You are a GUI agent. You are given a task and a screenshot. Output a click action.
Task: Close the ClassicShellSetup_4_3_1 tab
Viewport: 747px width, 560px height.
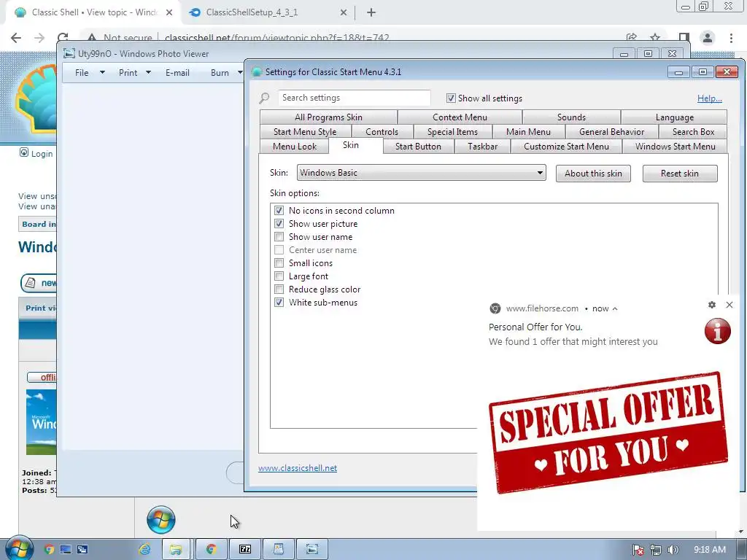tap(344, 13)
